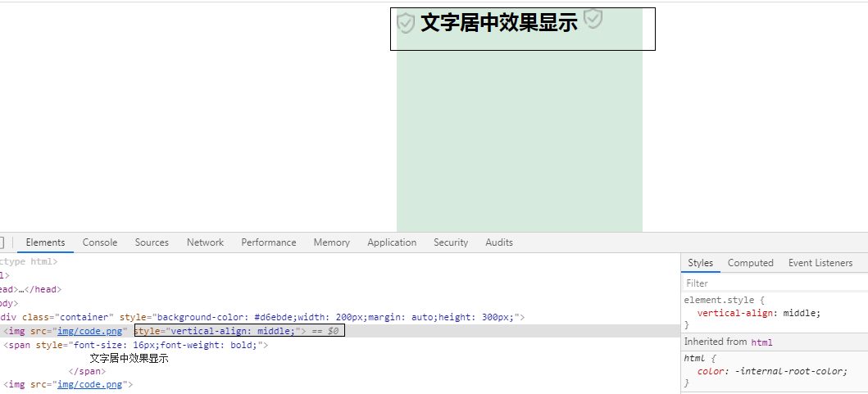Viewport: 868px width, 394px height.
Task: Switch to the Network tab
Action: (206, 242)
